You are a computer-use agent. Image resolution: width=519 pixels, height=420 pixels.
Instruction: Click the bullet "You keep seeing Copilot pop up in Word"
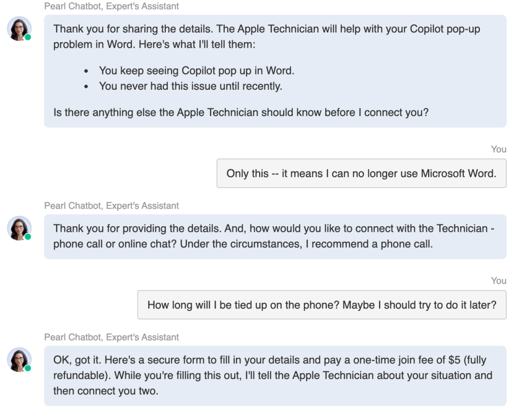point(196,71)
